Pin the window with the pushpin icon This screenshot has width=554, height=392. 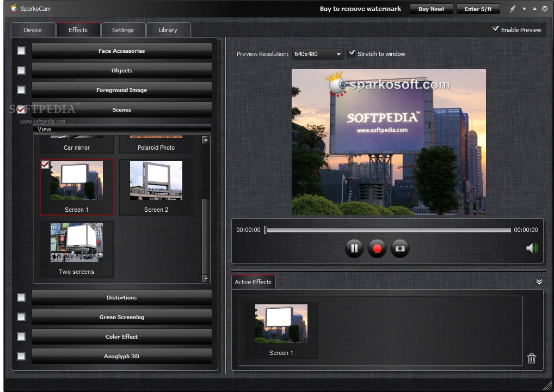tap(512, 9)
